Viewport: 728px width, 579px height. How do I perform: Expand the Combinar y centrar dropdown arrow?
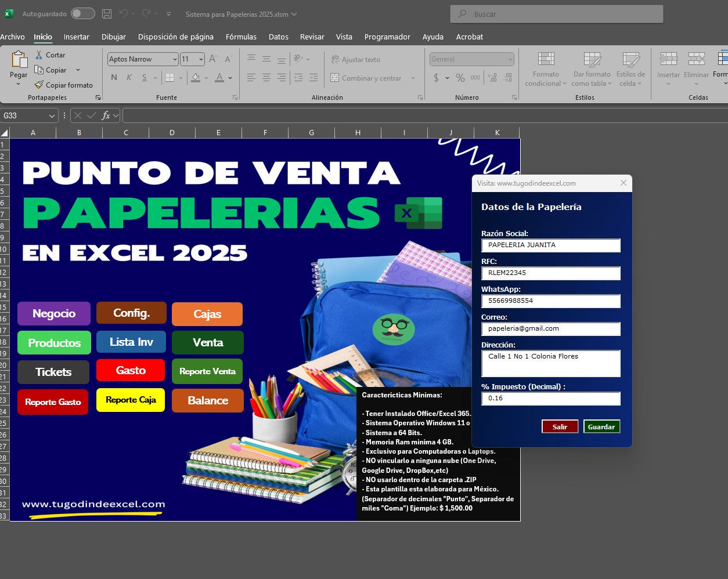click(413, 78)
